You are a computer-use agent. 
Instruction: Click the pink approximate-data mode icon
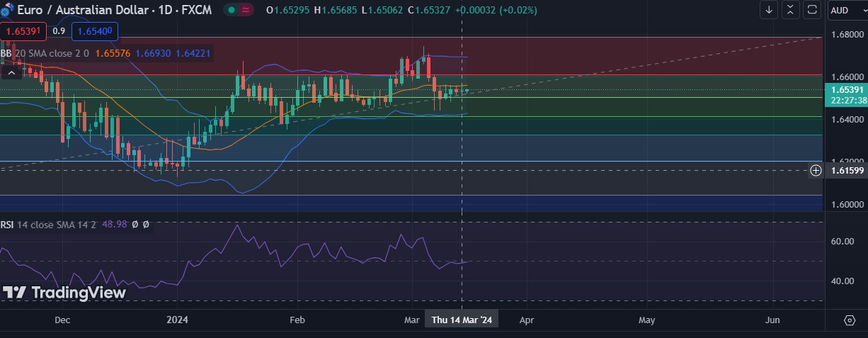click(246, 11)
